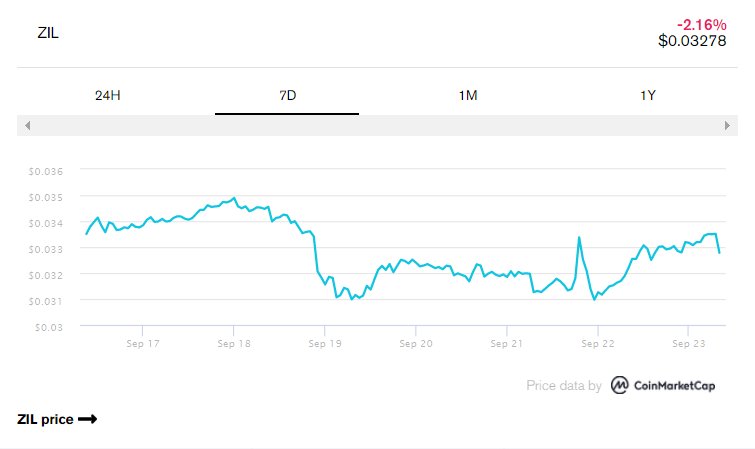Click the $0.036 y-axis label
Screen dimensions: 755x449
click(x=46, y=171)
